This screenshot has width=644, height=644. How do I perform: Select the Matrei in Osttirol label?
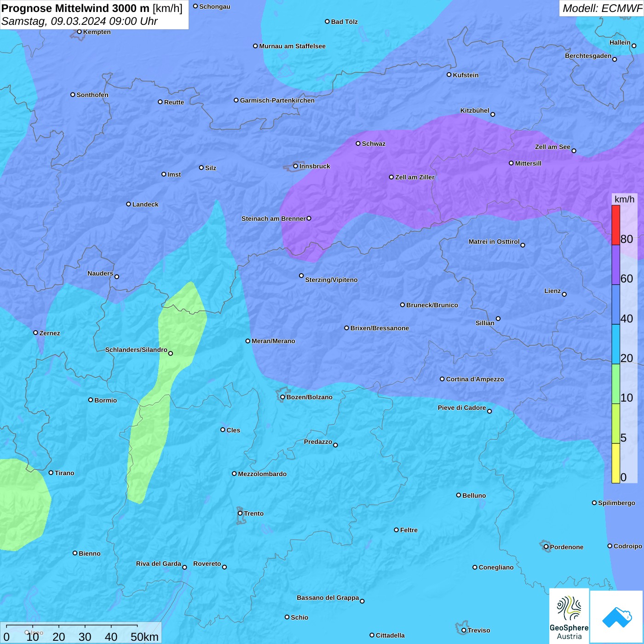coord(494,241)
